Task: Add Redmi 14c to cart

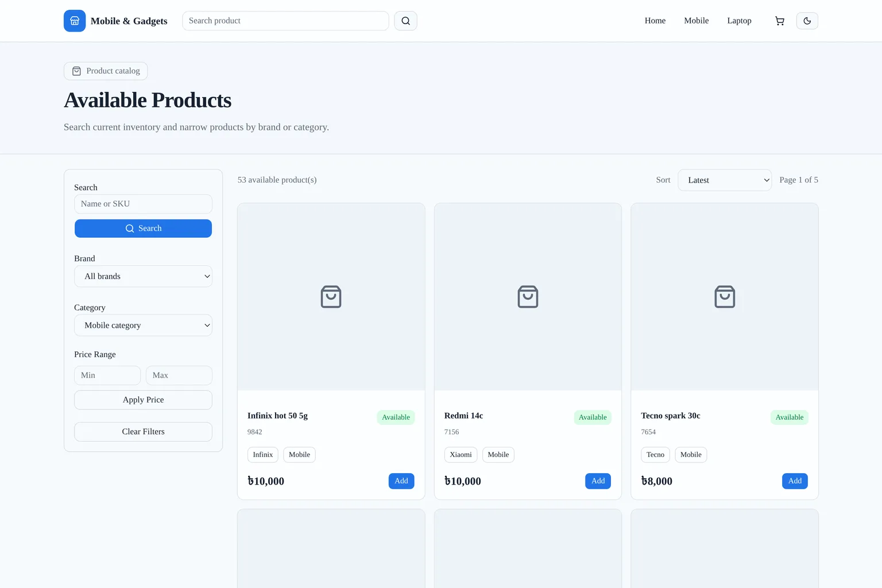Action: pos(598,481)
